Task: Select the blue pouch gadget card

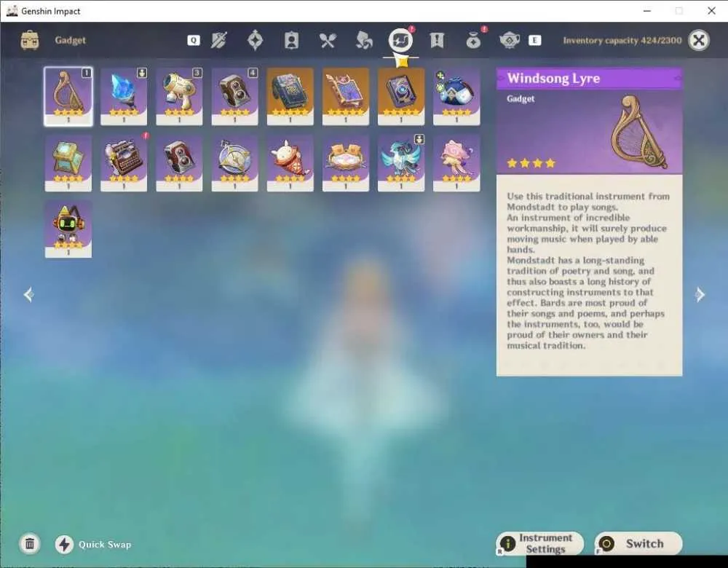Action: pyautogui.click(x=456, y=97)
